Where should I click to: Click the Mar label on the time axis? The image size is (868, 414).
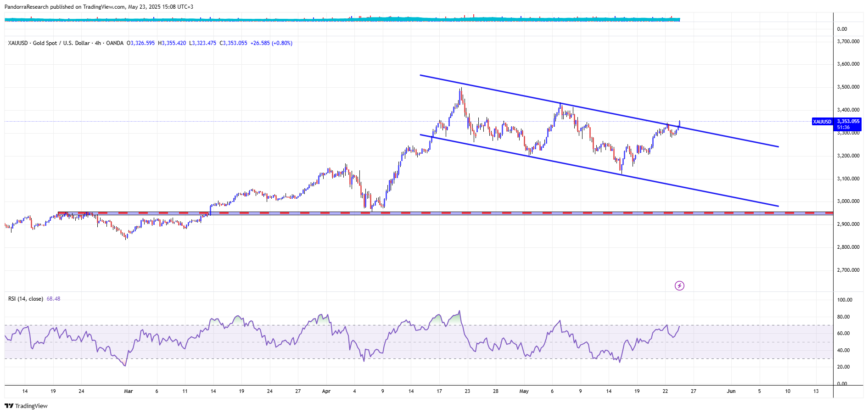tap(129, 392)
